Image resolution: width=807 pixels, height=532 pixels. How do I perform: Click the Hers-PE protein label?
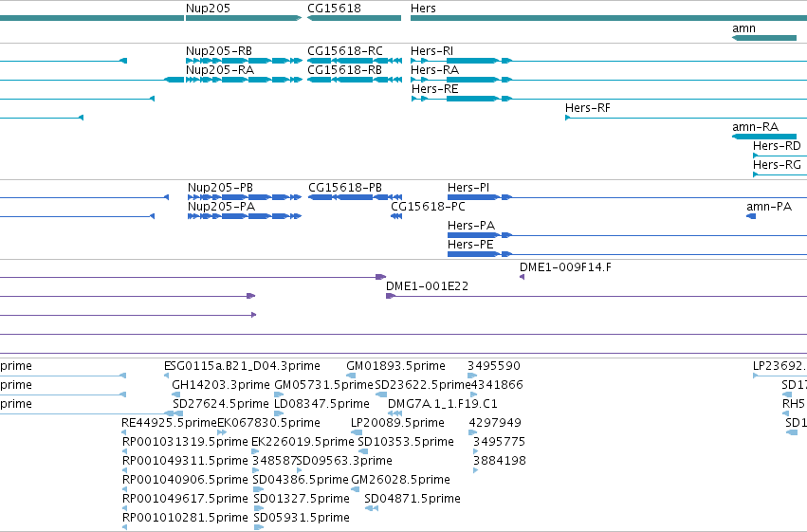pyautogui.click(x=470, y=245)
